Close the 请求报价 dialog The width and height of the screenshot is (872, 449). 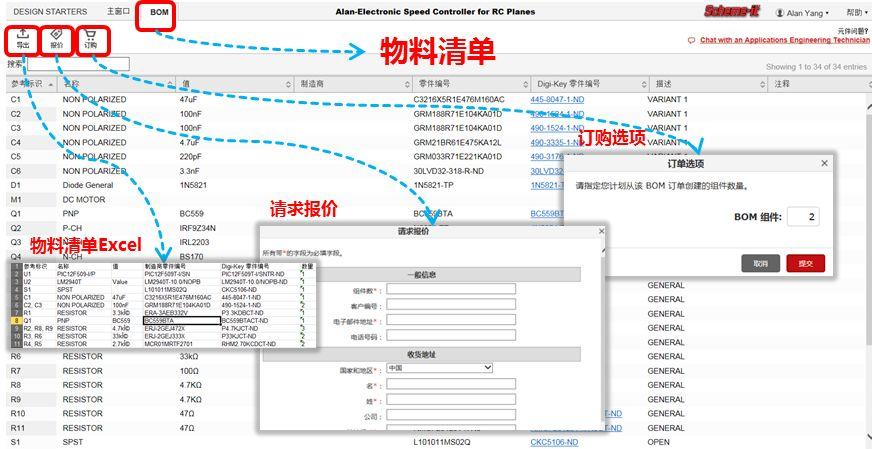[x=601, y=230]
